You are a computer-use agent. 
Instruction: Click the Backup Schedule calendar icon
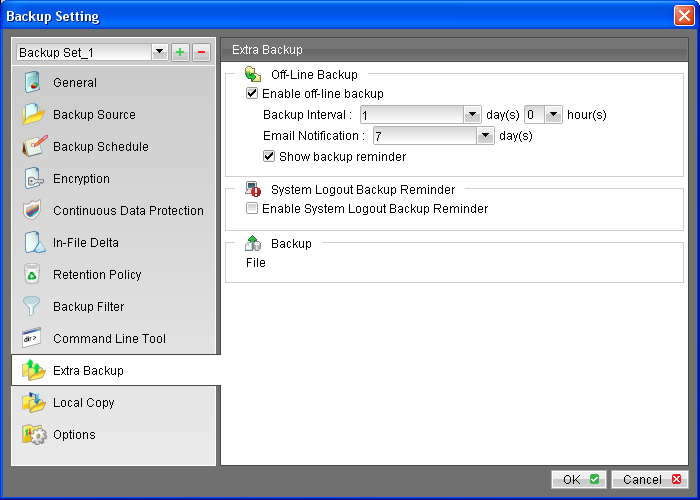pos(34,147)
